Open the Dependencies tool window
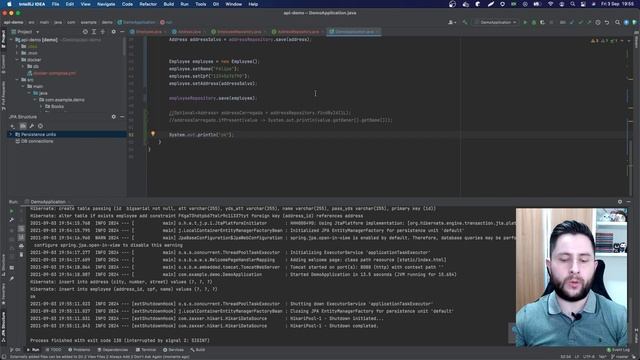The width and height of the screenshot is (640, 360). (113, 350)
